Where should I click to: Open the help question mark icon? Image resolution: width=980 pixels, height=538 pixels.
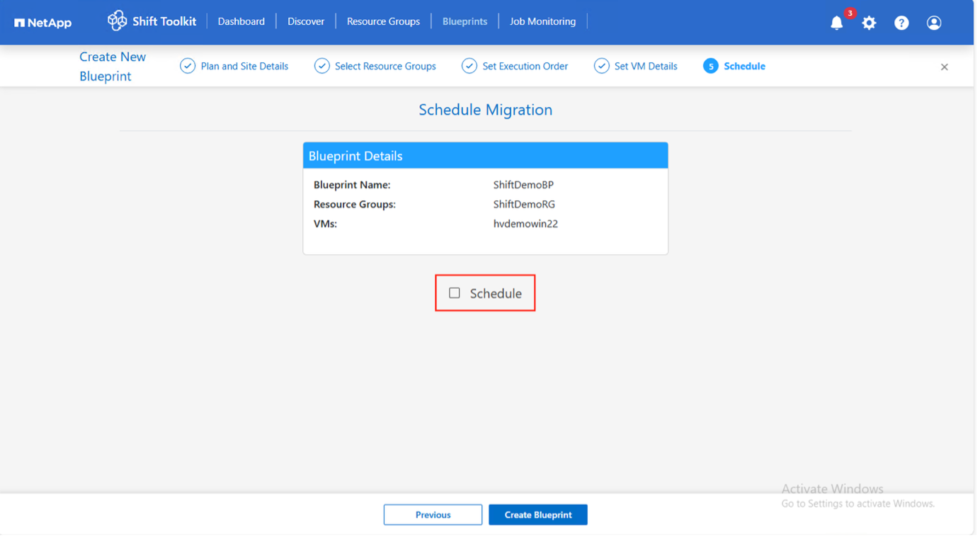pos(901,23)
